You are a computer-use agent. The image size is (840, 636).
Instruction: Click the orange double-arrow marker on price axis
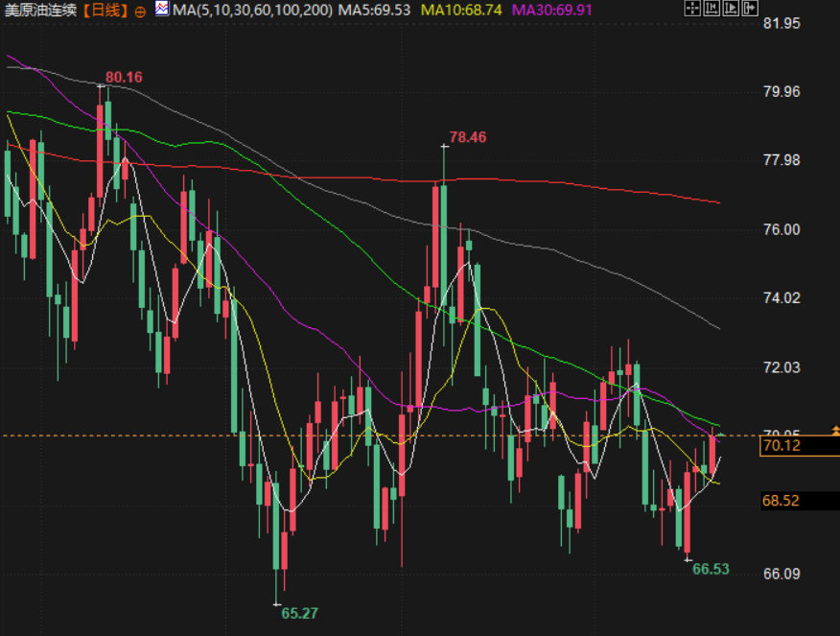point(835,431)
